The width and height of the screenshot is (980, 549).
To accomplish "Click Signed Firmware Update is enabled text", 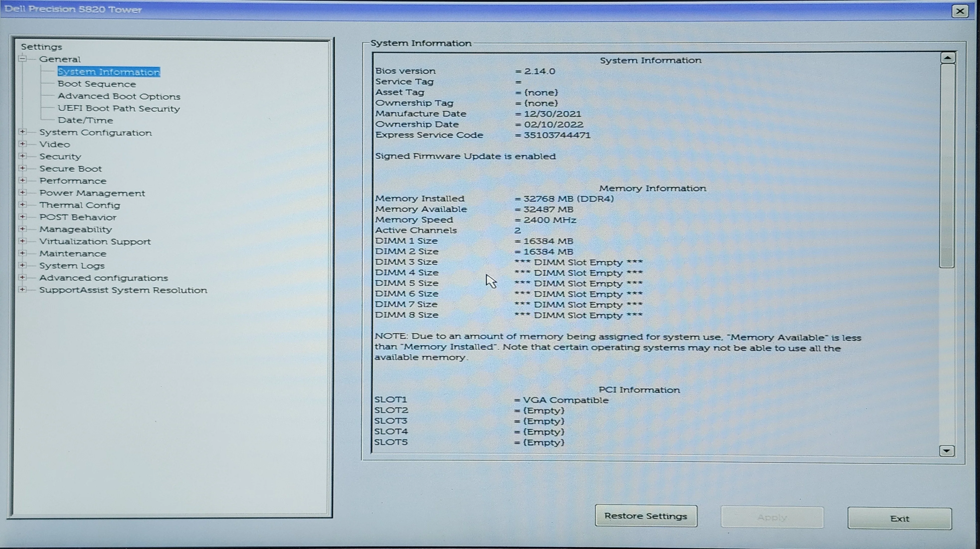I will click(x=465, y=157).
